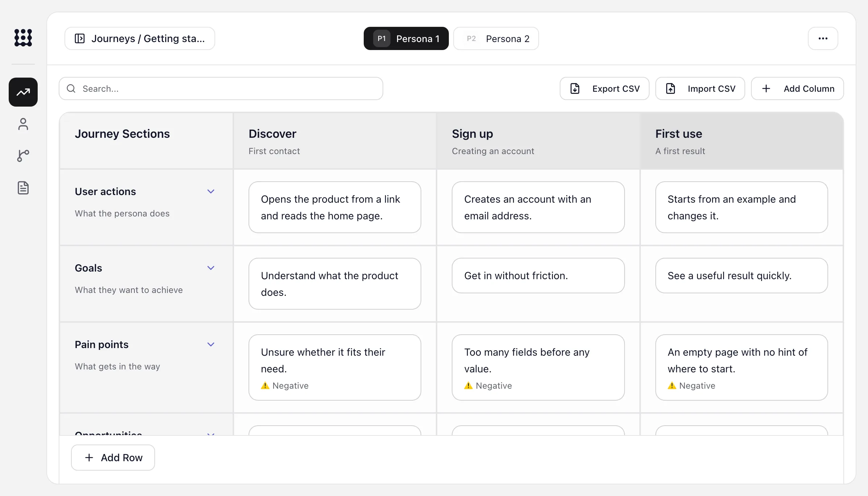Click the search magnifier icon
868x496 pixels.
point(71,88)
